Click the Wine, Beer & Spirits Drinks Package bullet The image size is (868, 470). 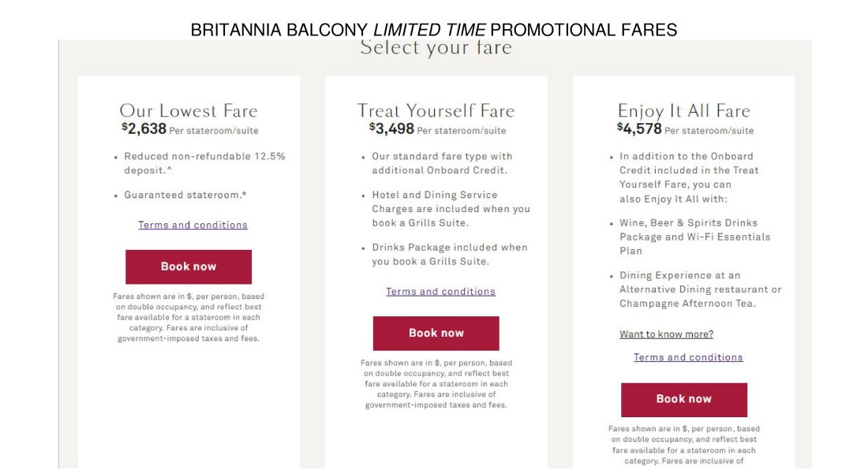694,237
